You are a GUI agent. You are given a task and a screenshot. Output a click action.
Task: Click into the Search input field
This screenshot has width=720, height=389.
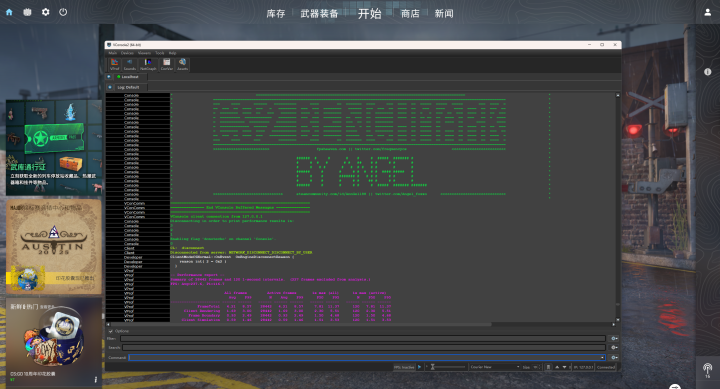(x=363, y=348)
